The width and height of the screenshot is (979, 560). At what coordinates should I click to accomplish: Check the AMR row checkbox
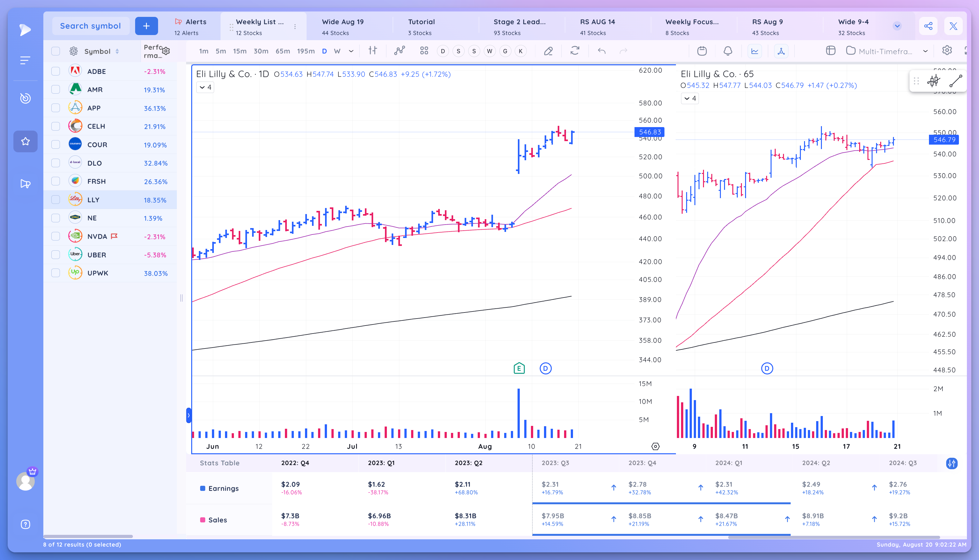click(x=56, y=89)
